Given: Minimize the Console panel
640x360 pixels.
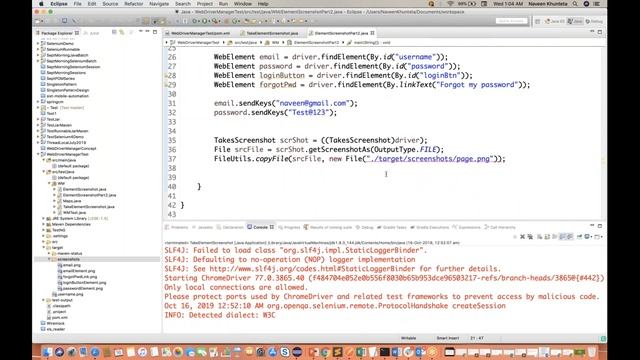Looking at the screenshot, I should (592, 226).
